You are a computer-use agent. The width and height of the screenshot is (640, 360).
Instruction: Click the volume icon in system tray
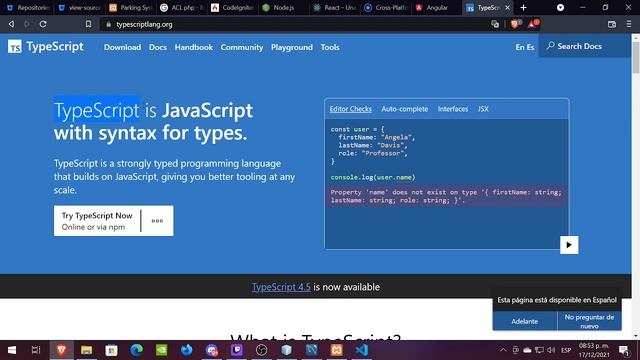click(551, 350)
